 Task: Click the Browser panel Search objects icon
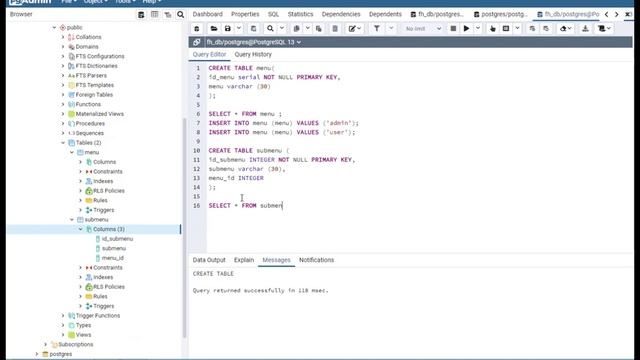[x=180, y=14]
